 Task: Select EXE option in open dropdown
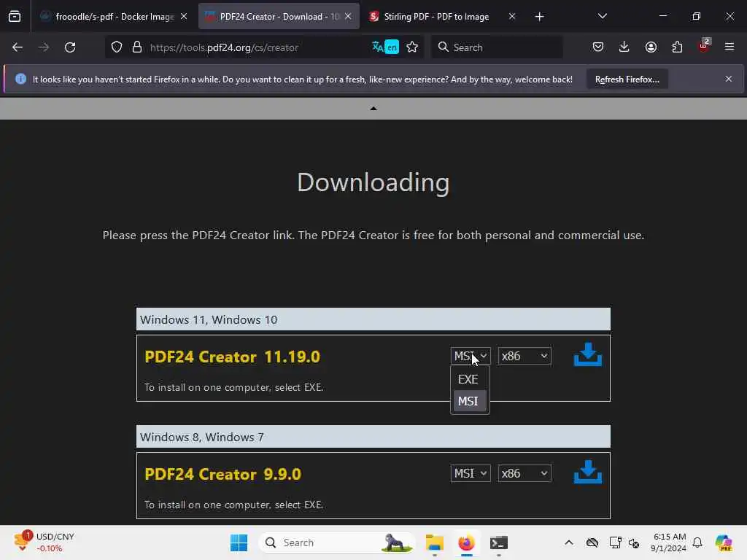468,379
